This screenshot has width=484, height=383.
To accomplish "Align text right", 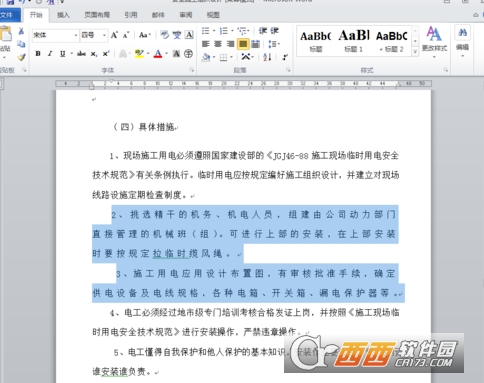I will click(230, 44).
